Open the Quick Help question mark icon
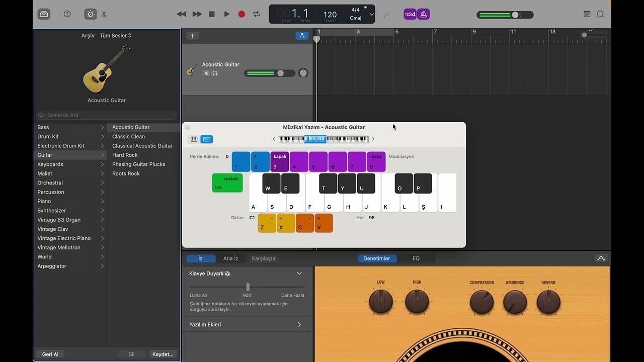644x362 pixels. coord(67,14)
